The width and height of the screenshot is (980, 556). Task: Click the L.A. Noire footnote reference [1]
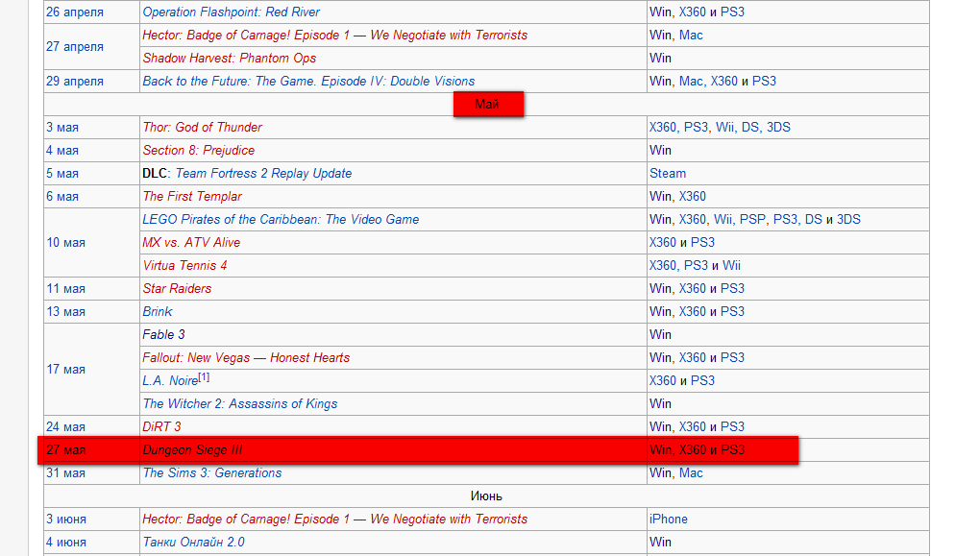pos(204,378)
